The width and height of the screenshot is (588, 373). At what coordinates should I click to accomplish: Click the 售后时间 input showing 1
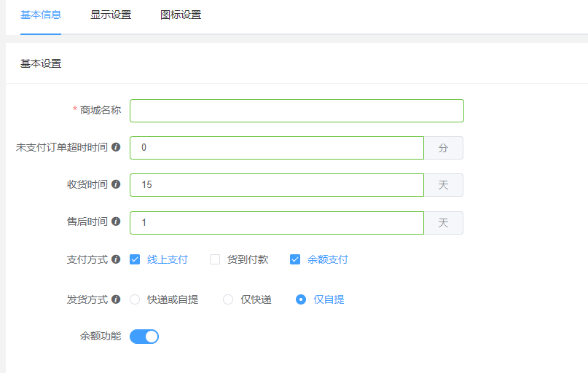pyautogui.click(x=277, y=222)
